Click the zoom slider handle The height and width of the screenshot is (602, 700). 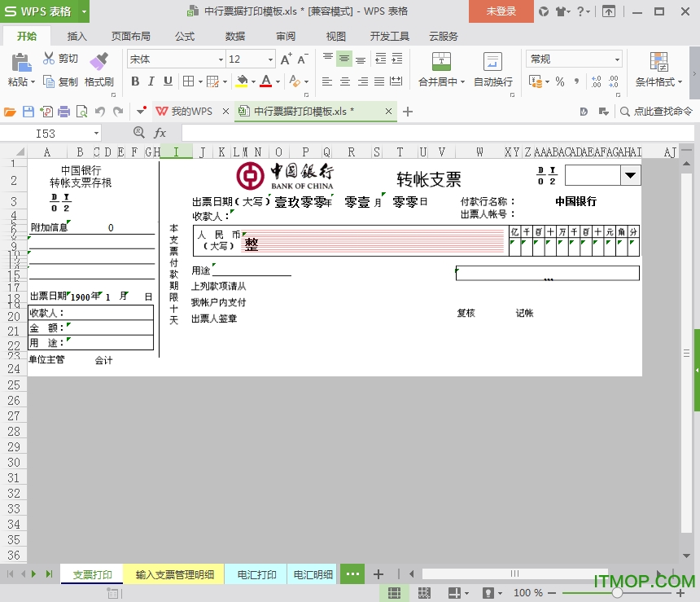click(x=617, y=593)
